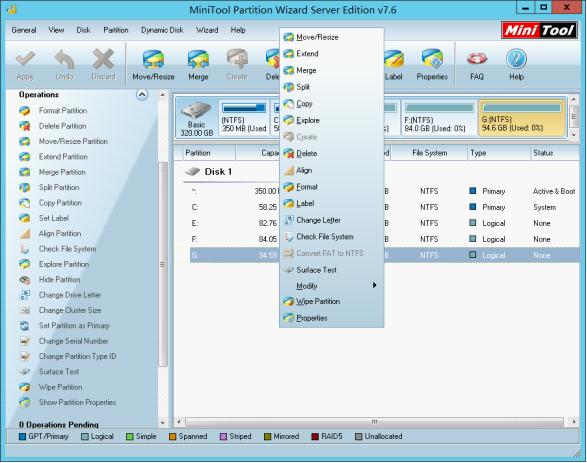Sort by the Status column header
The height and width of the screenshot is (463, 587).
click(x=554, y=153)
